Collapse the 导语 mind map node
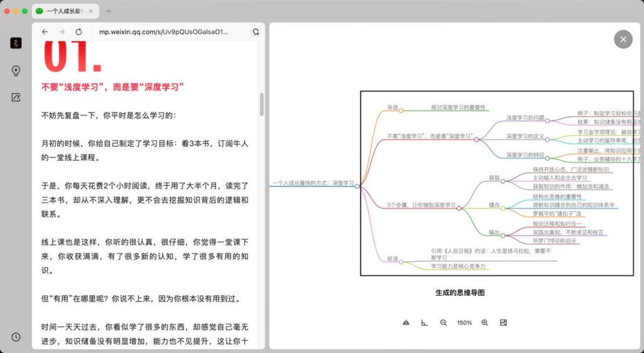Viewport: 644px width, 353px height. (401, 111)
